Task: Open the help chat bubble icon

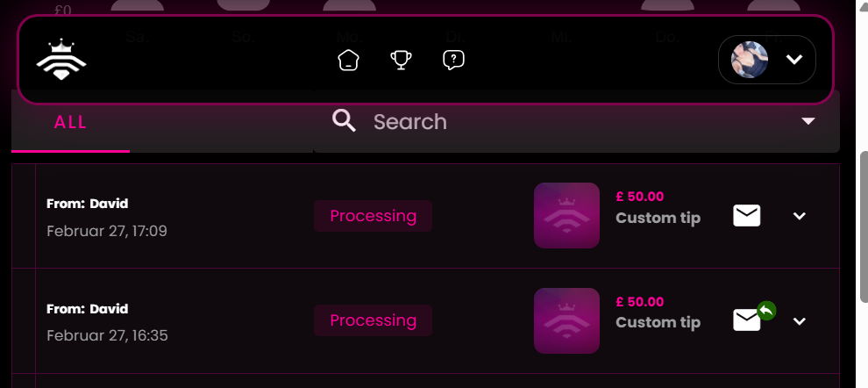Action: tap(453, 61)
